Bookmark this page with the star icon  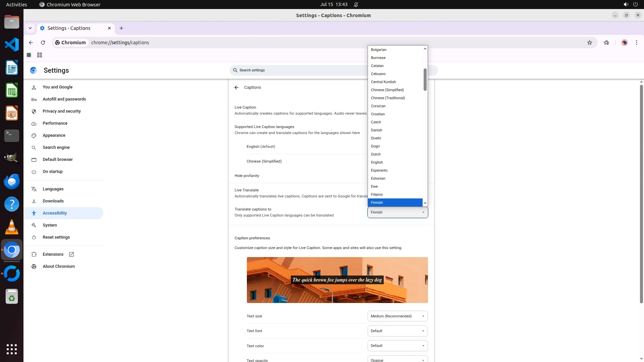589,43
